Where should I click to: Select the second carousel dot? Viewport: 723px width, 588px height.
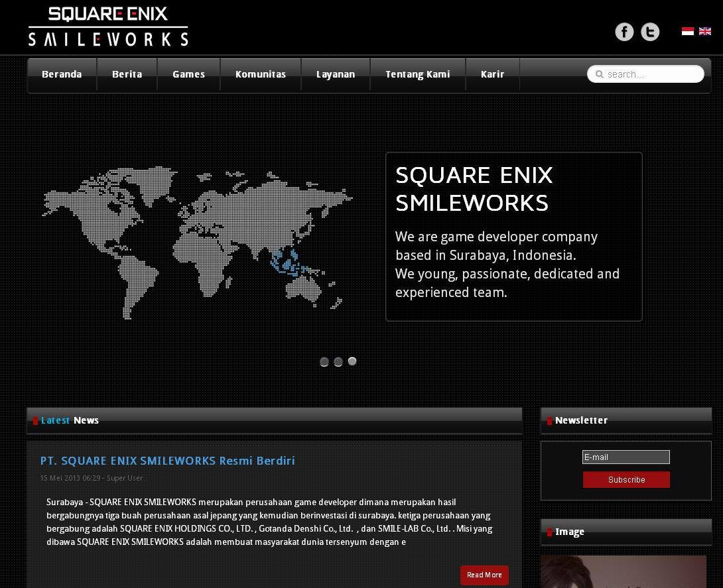[x=338, y=361]
